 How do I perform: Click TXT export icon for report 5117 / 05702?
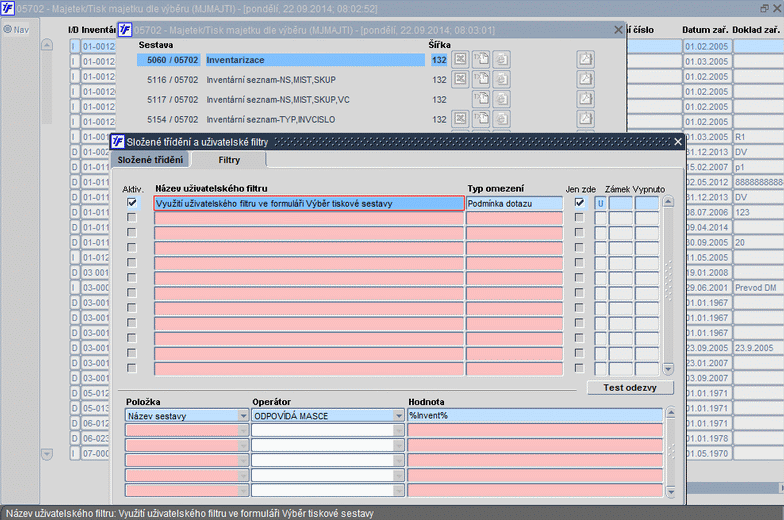click(481, 99)
